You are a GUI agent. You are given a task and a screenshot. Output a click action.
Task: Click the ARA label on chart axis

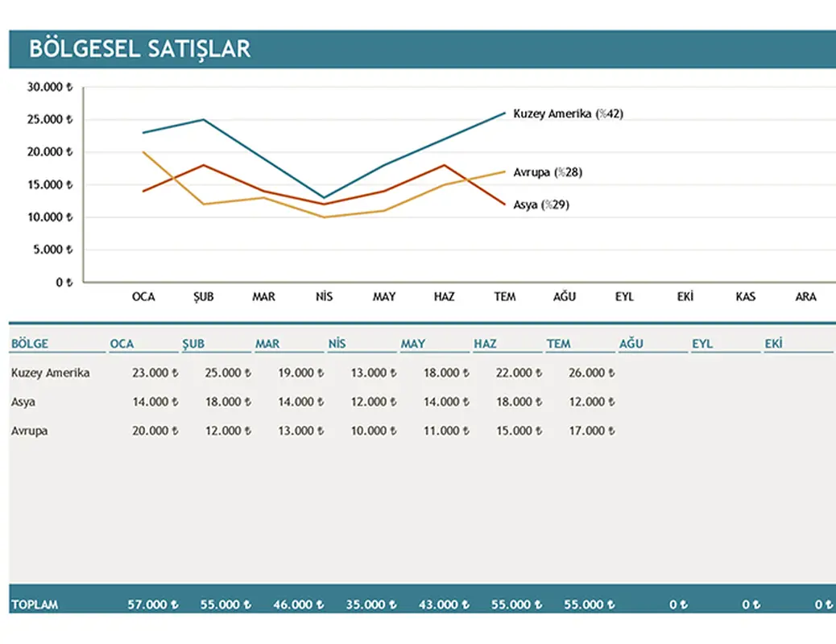point(805,297)
